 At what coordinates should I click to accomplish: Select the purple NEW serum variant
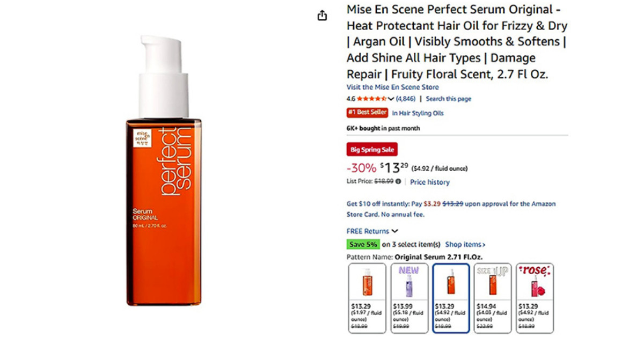point(409,298)
